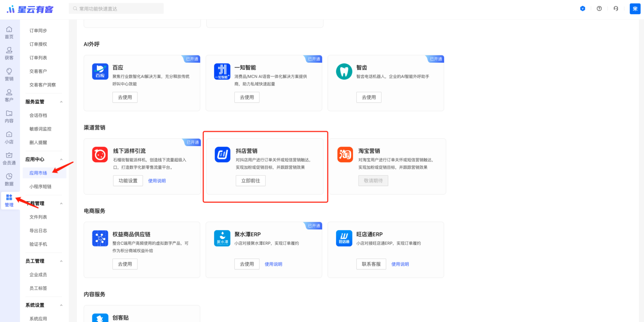Screen dimensions: 644x322
Task: Click the 旺店通ERP app icon
Action: click(x=344, y=238)
